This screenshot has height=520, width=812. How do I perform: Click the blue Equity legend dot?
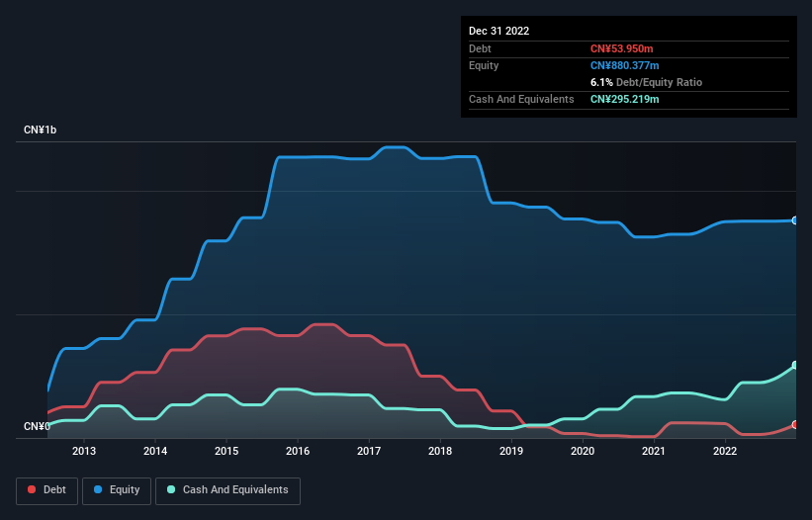click(98, 489)
